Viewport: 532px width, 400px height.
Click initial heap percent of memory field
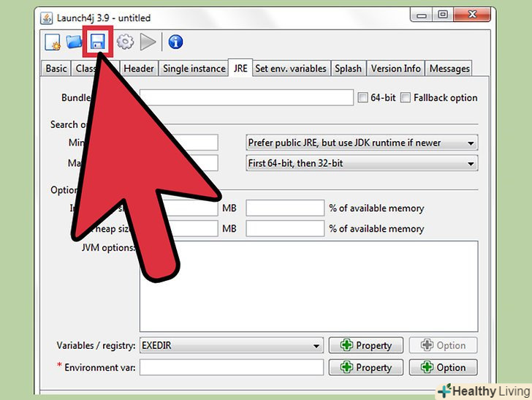(285, 208)
